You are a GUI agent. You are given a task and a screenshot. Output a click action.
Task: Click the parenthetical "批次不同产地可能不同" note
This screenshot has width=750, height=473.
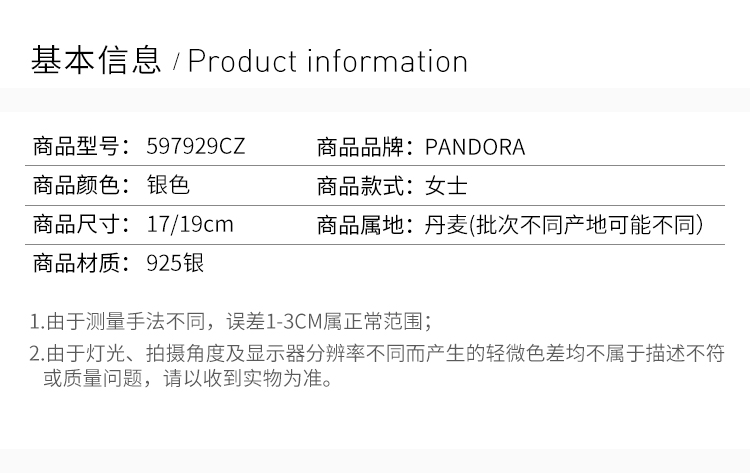coord(586,224)
